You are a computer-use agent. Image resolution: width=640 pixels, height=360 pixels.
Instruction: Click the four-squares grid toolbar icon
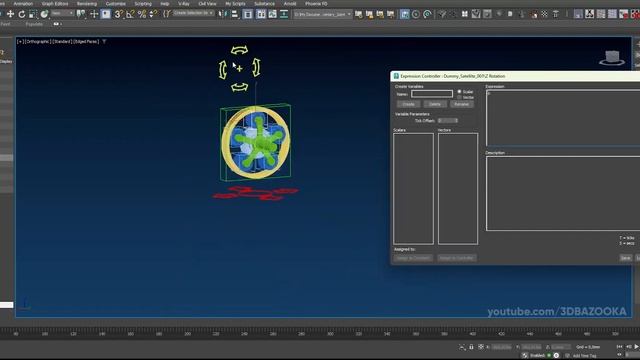464,14
